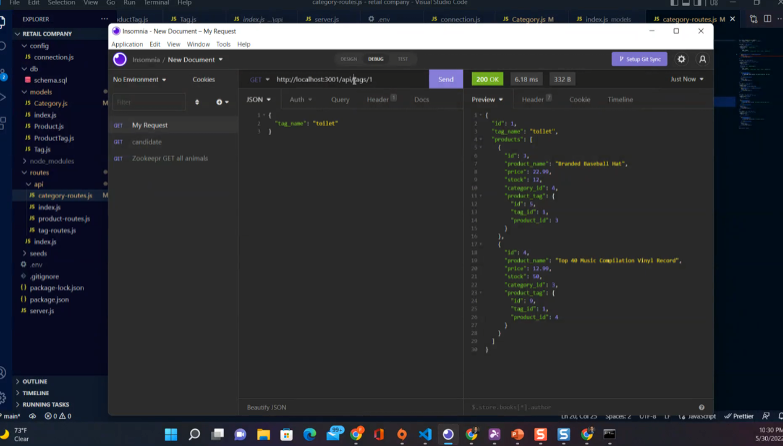The height and width of the screenshot is (446, 783).
Task: Expand the TIMELINE section
Action: (x=35, y=393)
